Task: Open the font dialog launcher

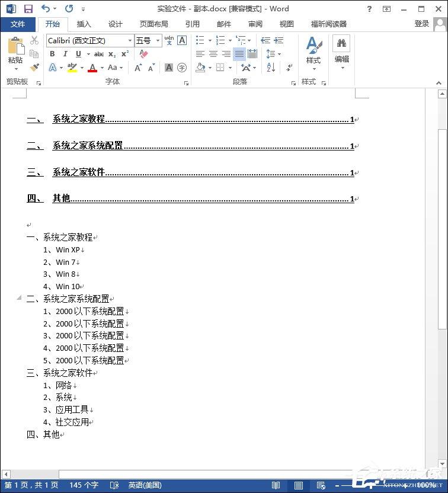Action: click(x=187, y=83)
